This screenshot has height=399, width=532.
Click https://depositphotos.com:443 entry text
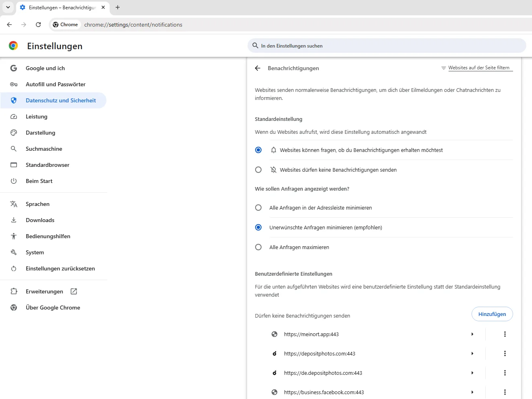coord(320,353)
